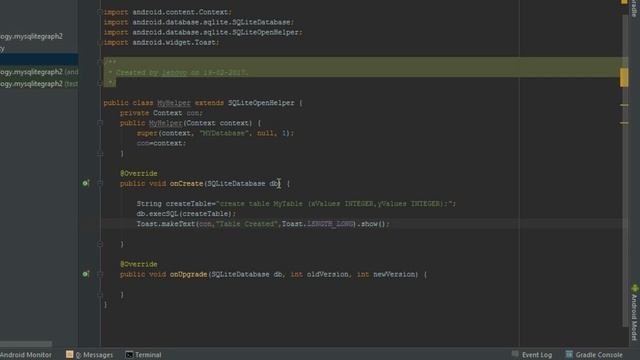Click the large yellow warning marker in error stripe
The height and width of the screenshot is (360, 640).
click(624, 78)
